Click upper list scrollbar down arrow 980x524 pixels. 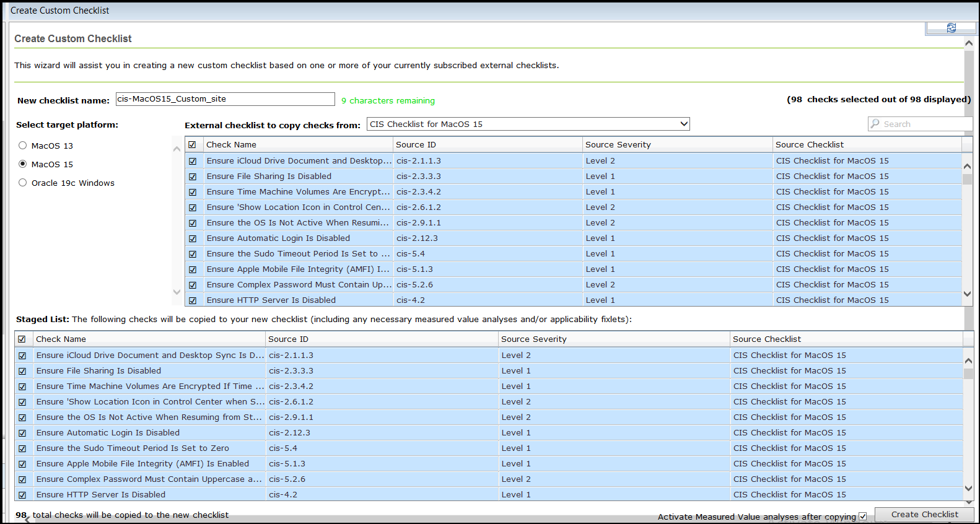pyautogui.click(x=967, y=294)
